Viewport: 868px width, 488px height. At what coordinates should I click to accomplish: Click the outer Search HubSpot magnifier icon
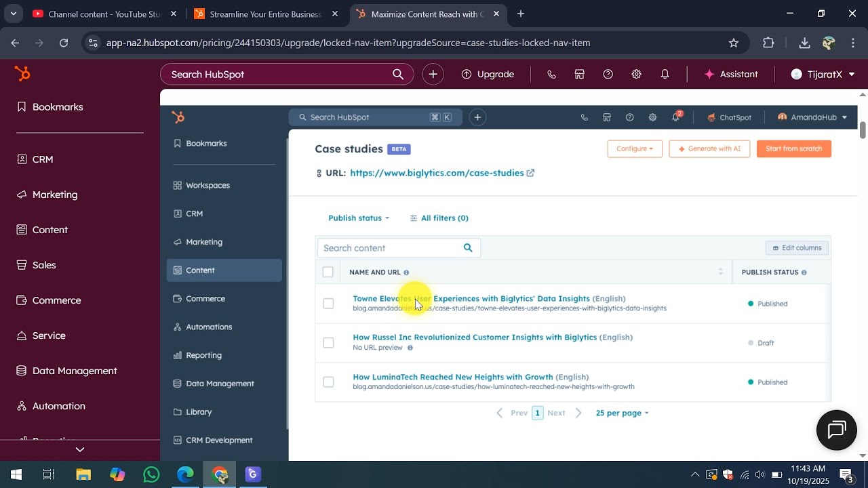(x=398, y=75)
